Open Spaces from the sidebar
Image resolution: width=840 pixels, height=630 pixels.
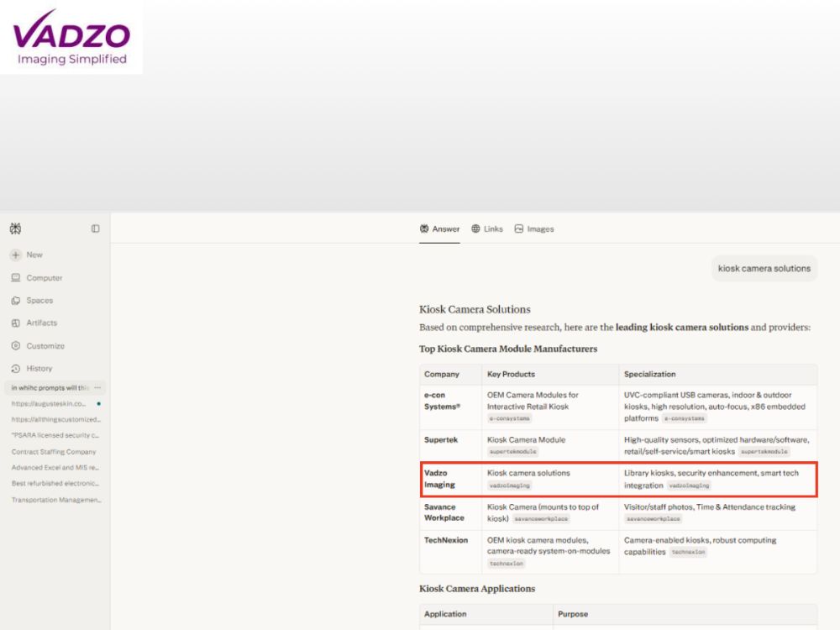32,301
